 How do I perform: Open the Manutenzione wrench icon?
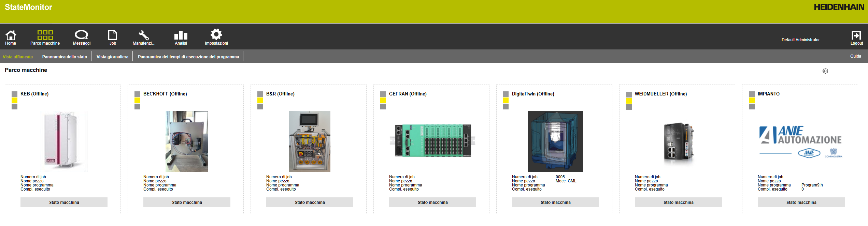coord(144,35)
